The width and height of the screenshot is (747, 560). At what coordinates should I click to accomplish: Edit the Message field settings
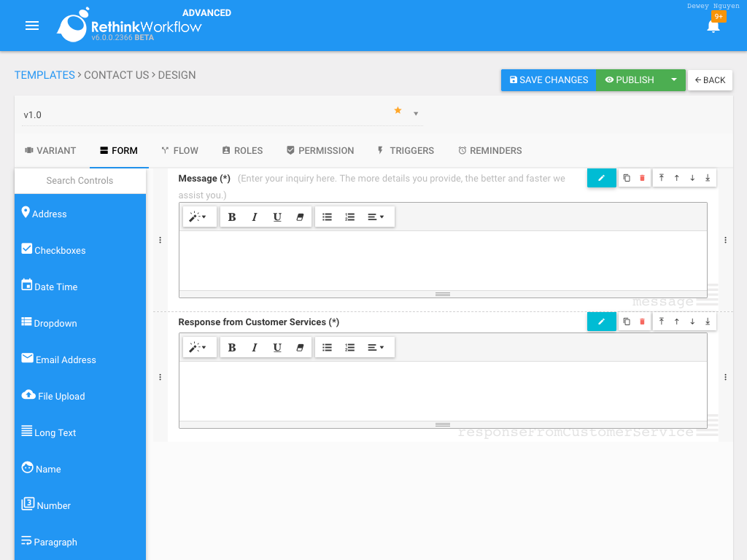[601, 177]
